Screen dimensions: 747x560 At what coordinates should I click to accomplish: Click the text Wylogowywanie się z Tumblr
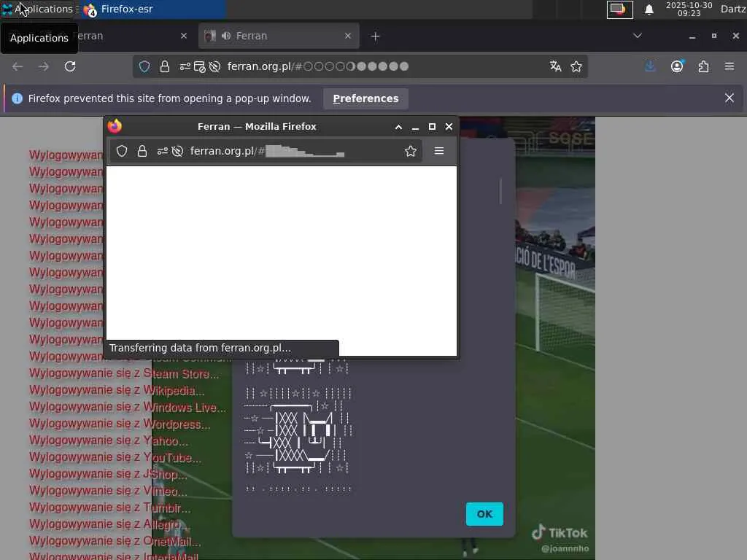(x=109, y=507)
